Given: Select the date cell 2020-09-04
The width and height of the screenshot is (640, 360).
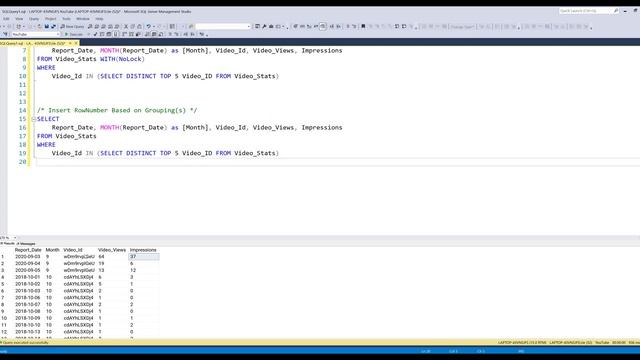Looking at the screenshot, I should (x=28, y=264).
